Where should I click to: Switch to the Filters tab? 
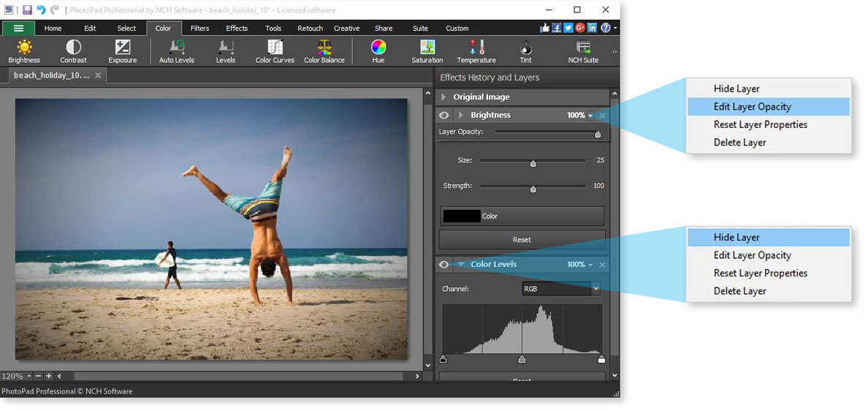tap(200, 29)
